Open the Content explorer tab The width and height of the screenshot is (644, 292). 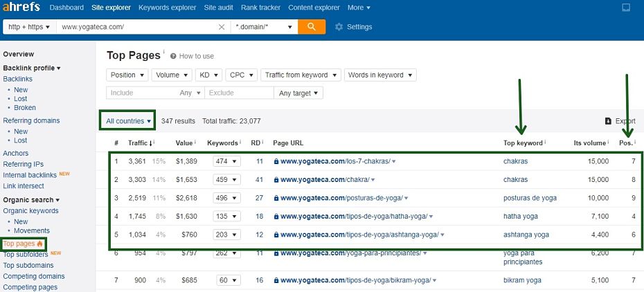[x=314, y=8]
